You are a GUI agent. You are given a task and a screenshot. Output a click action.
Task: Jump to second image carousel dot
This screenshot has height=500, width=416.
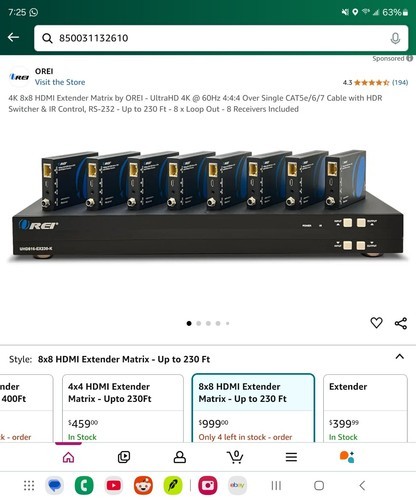pyautogui.click(x=199, y=323)
